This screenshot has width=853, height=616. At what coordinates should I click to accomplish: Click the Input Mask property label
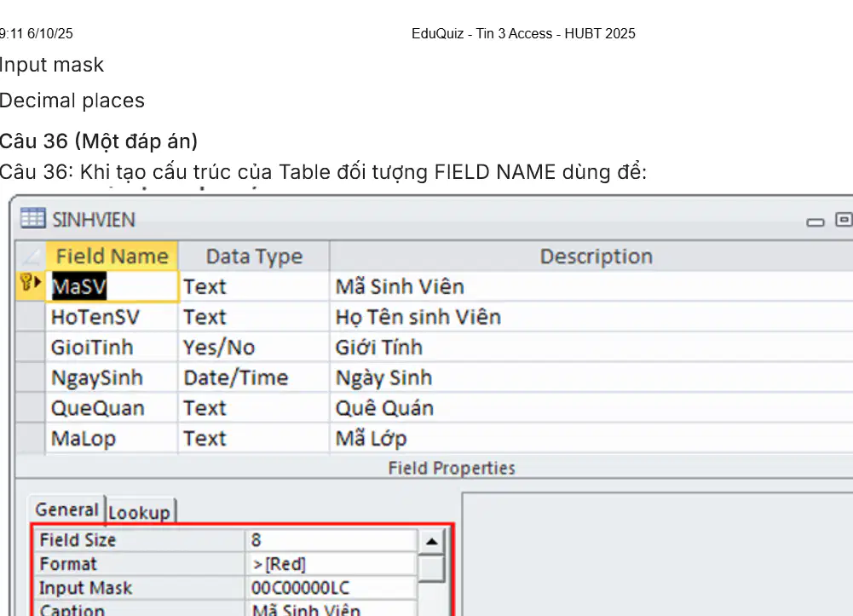point(85,588)
